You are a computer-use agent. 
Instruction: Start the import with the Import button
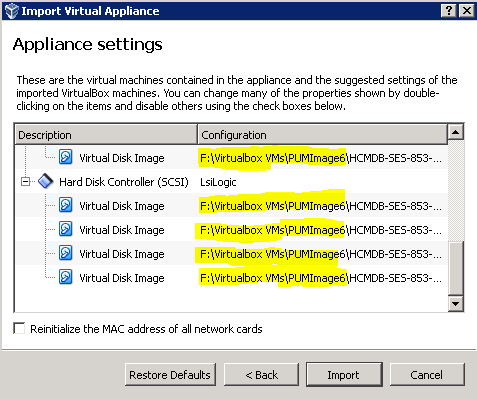coord(344,375)
